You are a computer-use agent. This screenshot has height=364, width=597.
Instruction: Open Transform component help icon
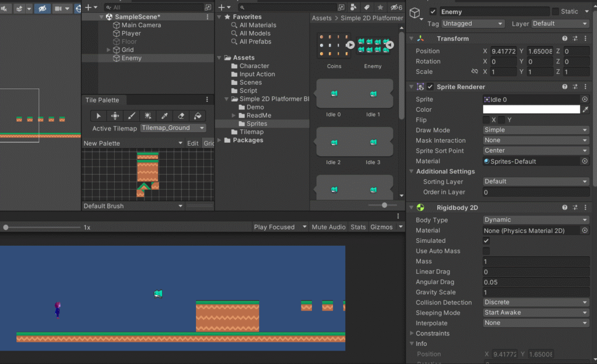[x=564, y=38]
